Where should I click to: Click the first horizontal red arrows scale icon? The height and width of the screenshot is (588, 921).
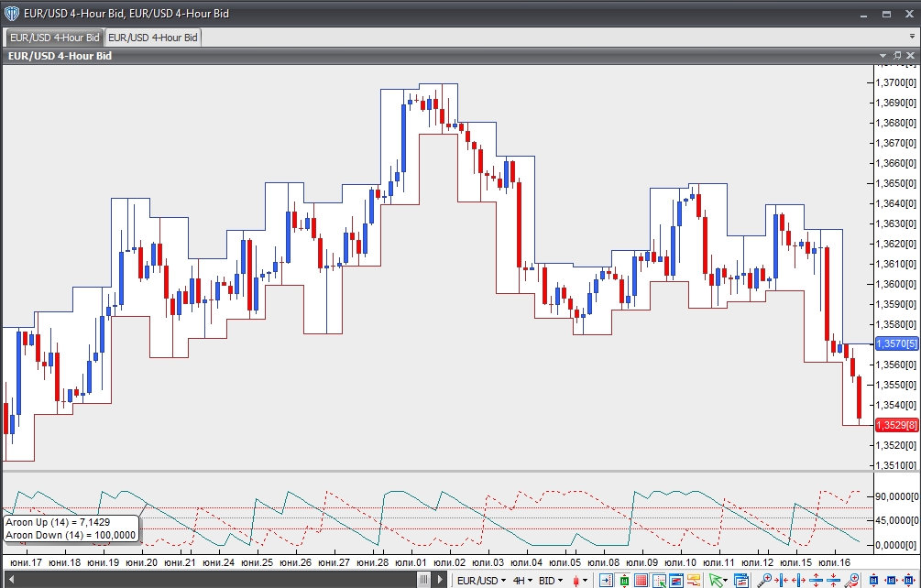(783, 580)
